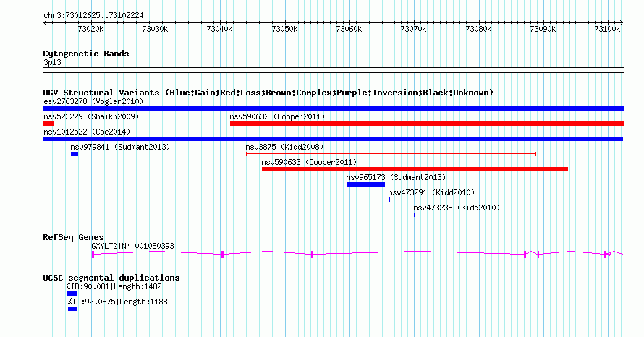Click the segmental duplication bar with %ID:92.0875
This screenshot has height=337, width=644.
[x=72, y=309]
